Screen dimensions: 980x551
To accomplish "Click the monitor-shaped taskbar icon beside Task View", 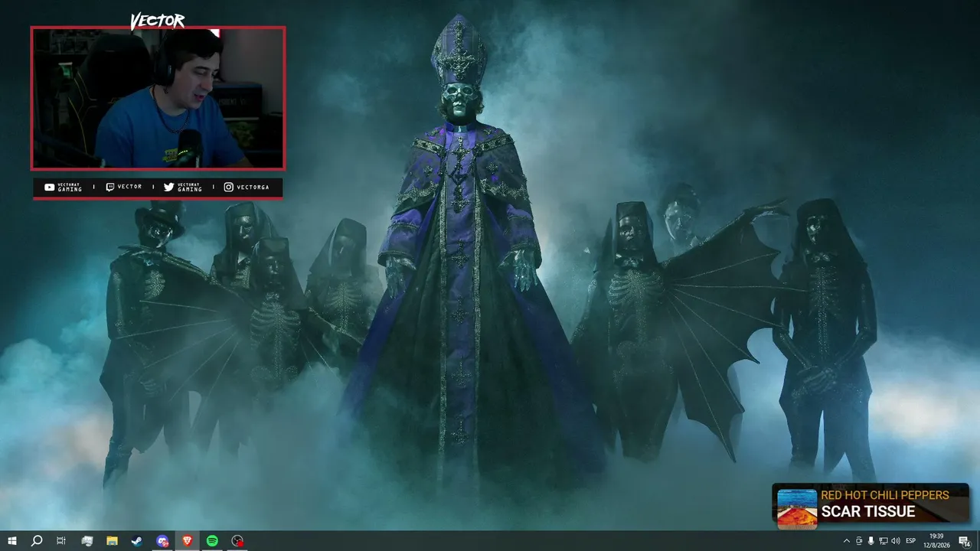I will (x=87, y=541).
